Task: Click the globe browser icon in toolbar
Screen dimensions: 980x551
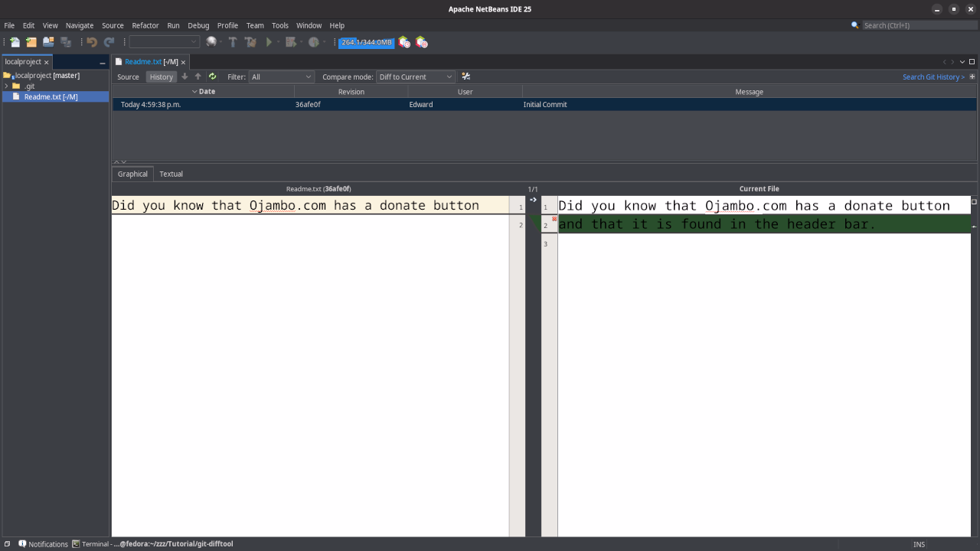Action: point(211,42)
